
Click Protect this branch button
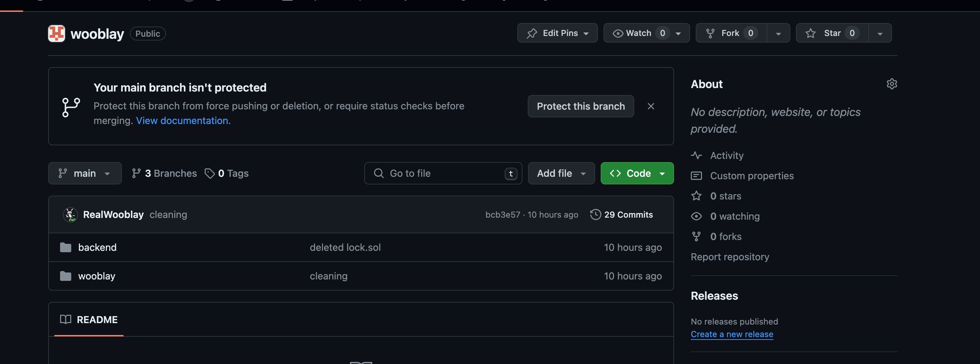coord(580,106)
